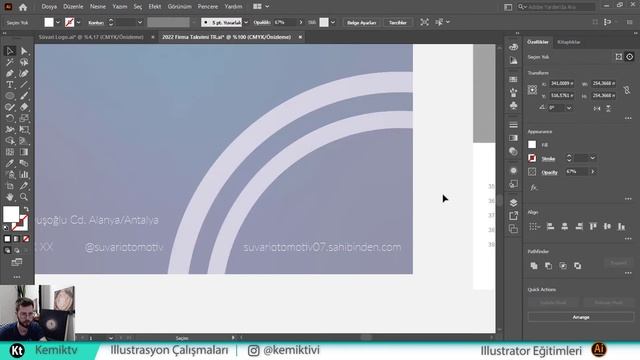Select the Eraser tool
Screen dimensions: 640x360
coord(24,107)
